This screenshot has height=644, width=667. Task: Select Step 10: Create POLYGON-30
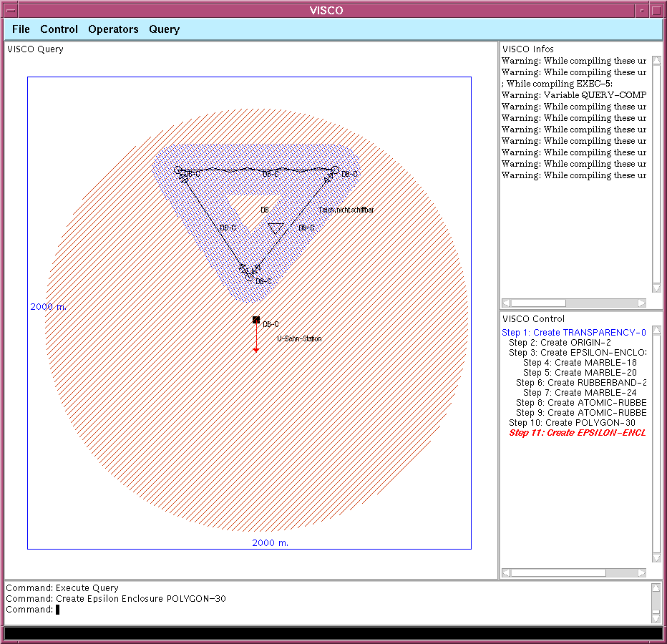point(572,423)
